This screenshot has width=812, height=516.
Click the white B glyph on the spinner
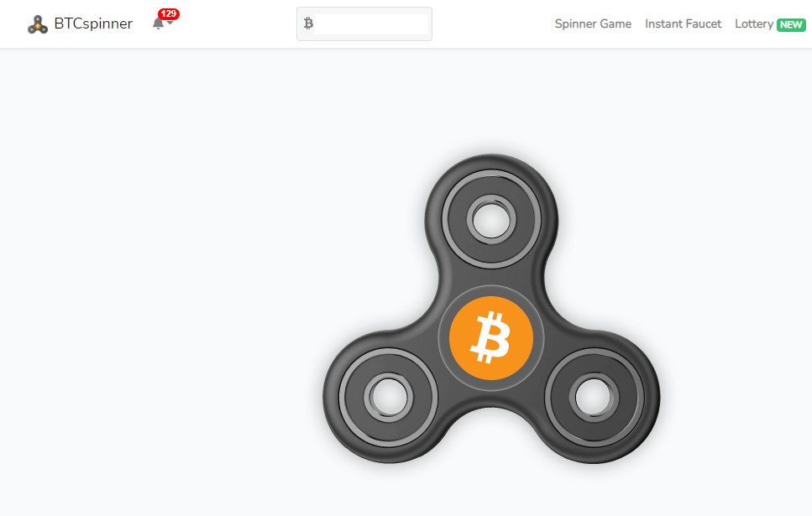click(490, 338)
